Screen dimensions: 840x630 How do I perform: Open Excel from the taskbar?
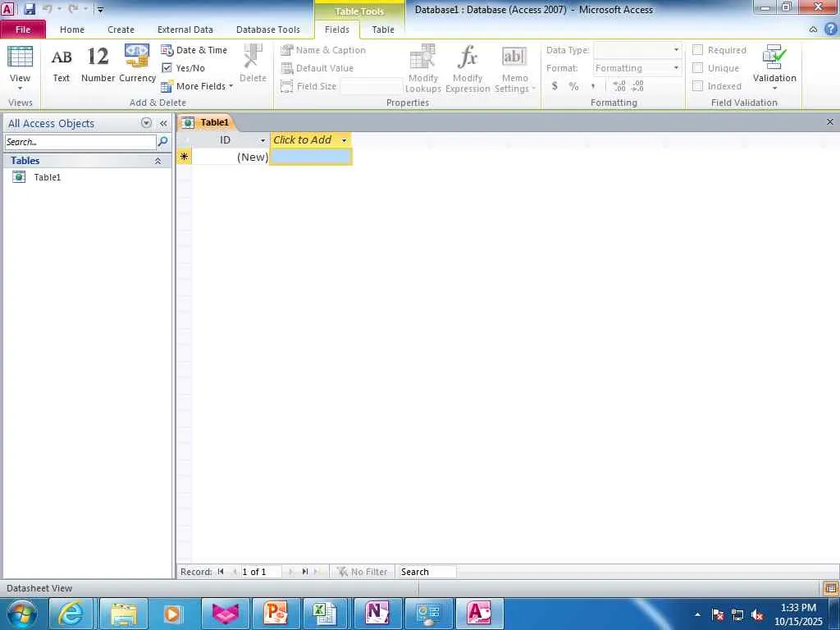[x=325, y=614]
